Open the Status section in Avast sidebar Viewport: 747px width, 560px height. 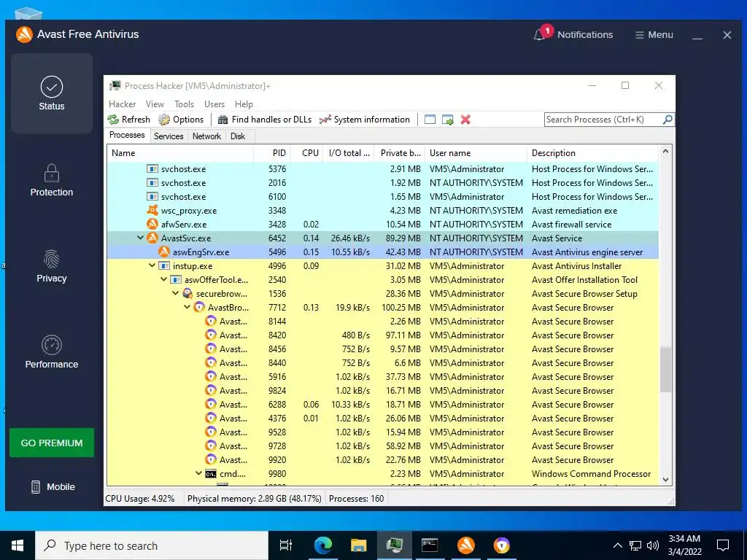[x=52, y=93]
